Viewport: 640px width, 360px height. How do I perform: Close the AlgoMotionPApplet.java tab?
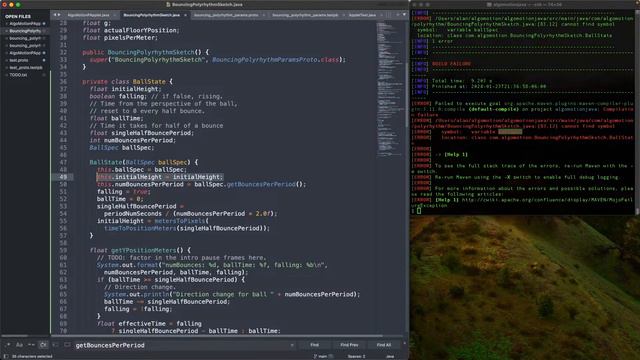(x=115, y=15)
